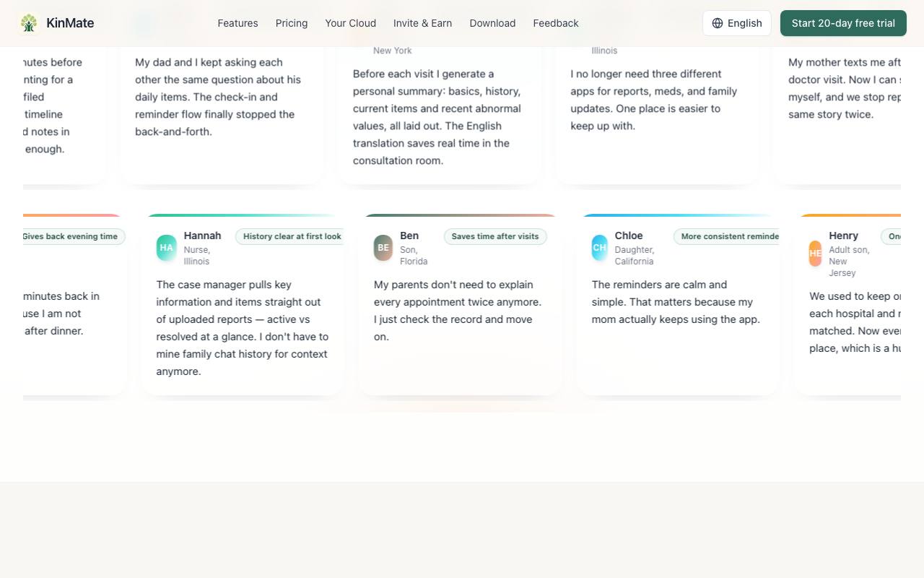Click the name Henry
This screenshot has height=578, width=924.
pyautogui.click(x=844, y=236)
